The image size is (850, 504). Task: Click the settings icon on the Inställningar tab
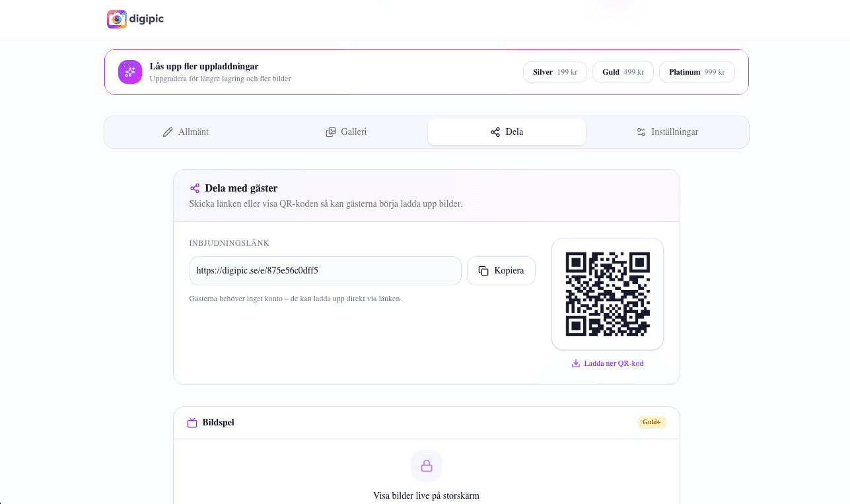[641, 131]
